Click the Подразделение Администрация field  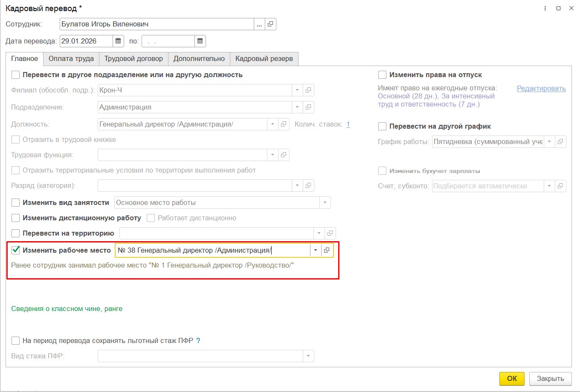point(195,107)
